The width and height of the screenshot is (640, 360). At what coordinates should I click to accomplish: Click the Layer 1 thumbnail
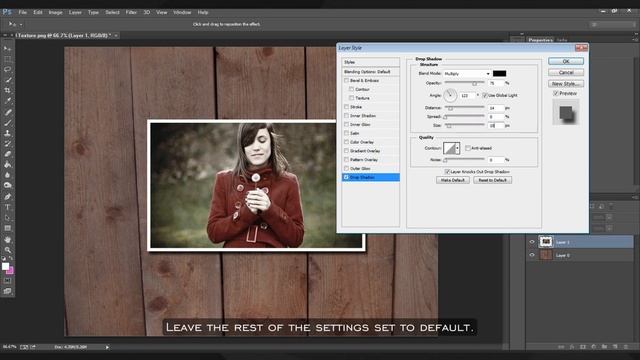pos(546,242)
